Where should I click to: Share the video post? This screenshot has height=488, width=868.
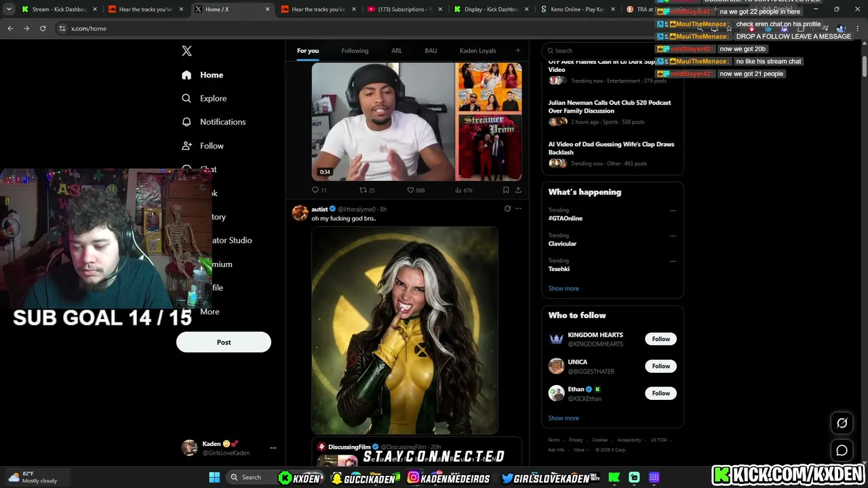click(x=518, y=190)
